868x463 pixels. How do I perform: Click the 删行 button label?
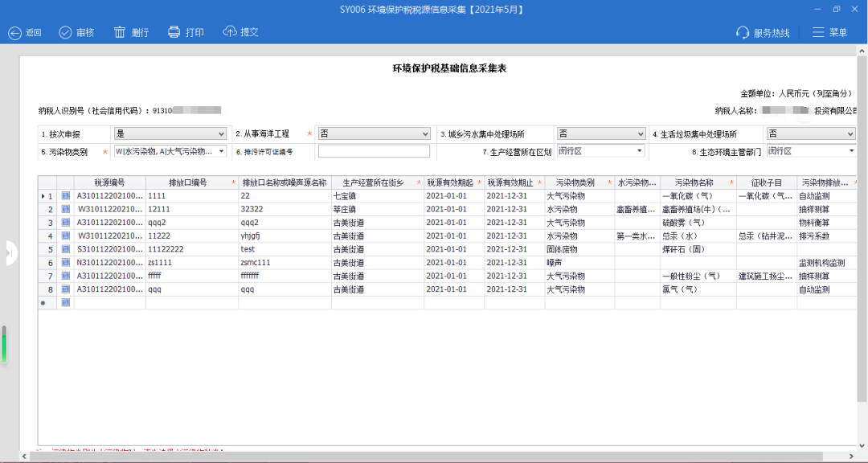click(140, 33)
